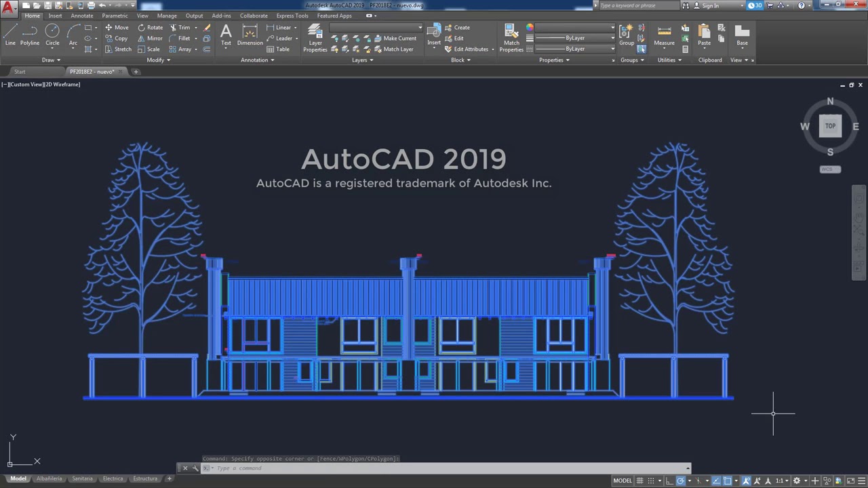
Task: Open the annotation scale 1:1 dropdown
Action: tap(782, 481)
